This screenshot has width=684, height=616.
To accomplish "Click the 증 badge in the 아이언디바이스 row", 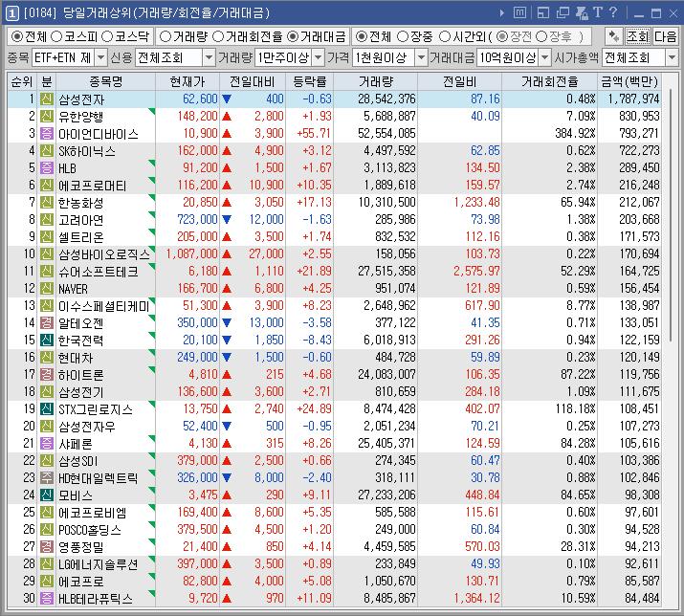I will (47, 134).
